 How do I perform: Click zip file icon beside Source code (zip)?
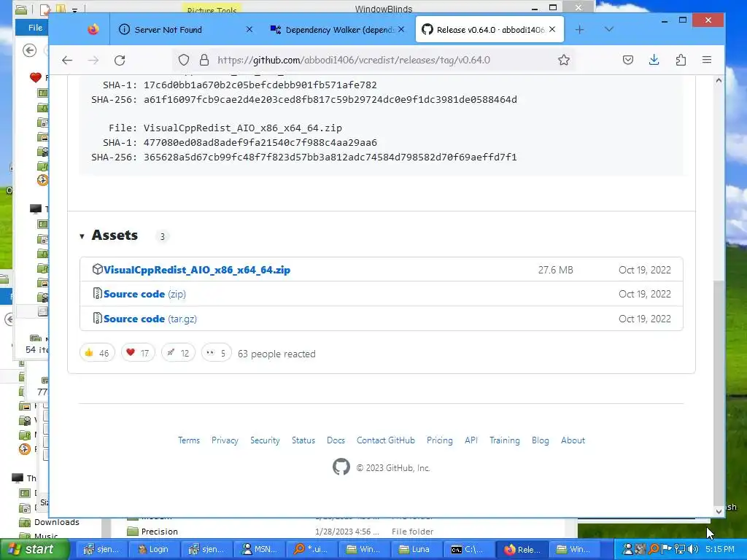point(97,294)
